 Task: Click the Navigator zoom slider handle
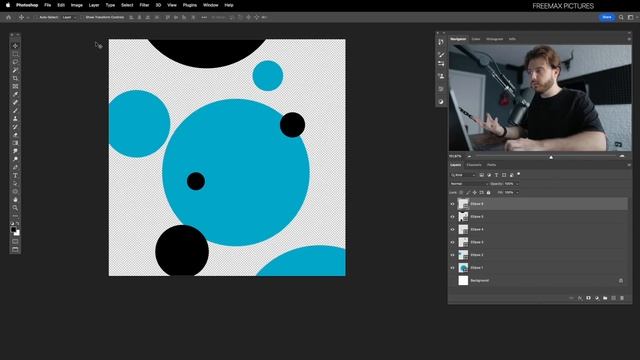[551, 157]
